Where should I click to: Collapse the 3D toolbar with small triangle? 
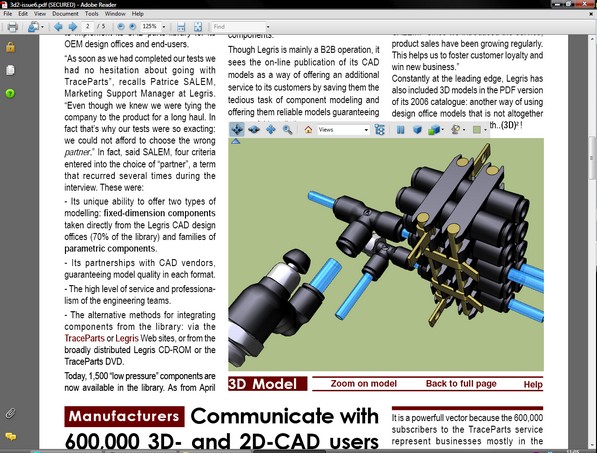(236, 141)
